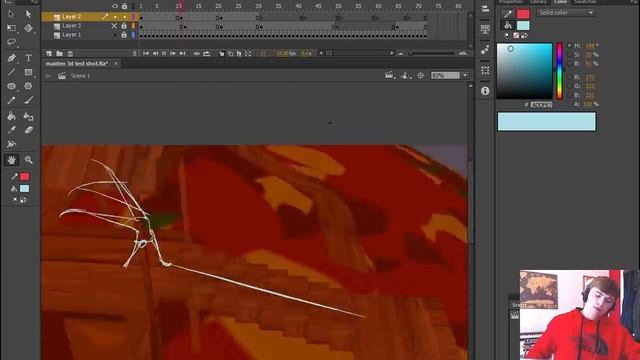The width and height of the screenshot is (640, 360).
Task: Select the Eyedropper tool
Action: coord(11,130)
